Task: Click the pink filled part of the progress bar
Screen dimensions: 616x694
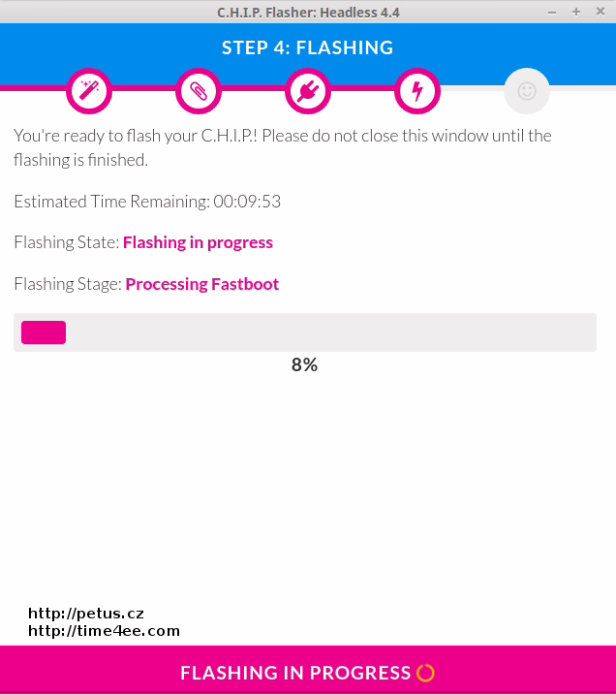Action: tap(44, 332)
